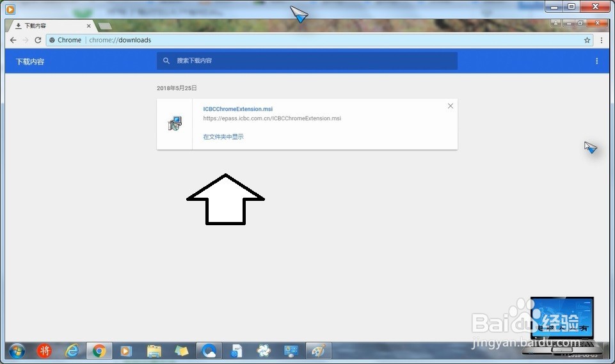Open the red 将 app in taskbar
Viewport: 615px width, 364px height.
[44, 351]
